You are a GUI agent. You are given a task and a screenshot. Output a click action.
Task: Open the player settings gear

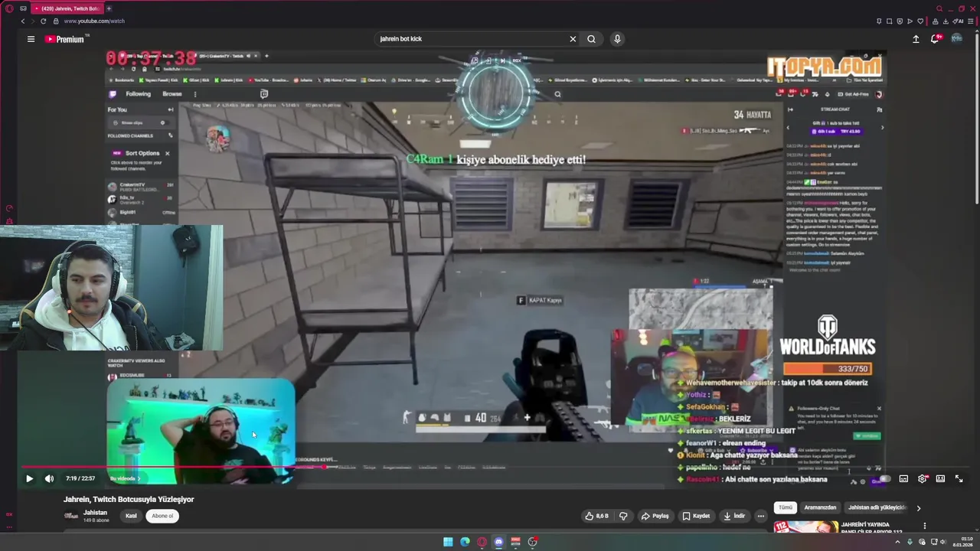pyautogui.click(x=922, y=479)
